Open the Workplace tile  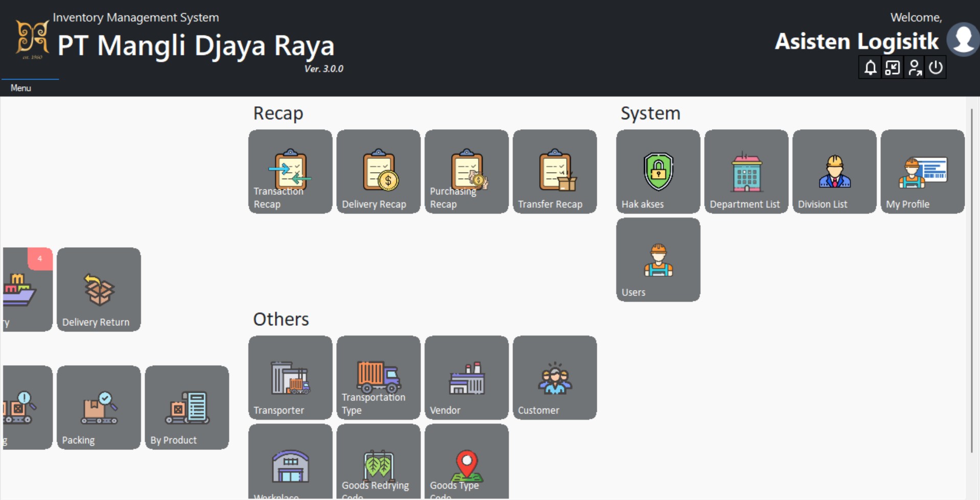290,462
